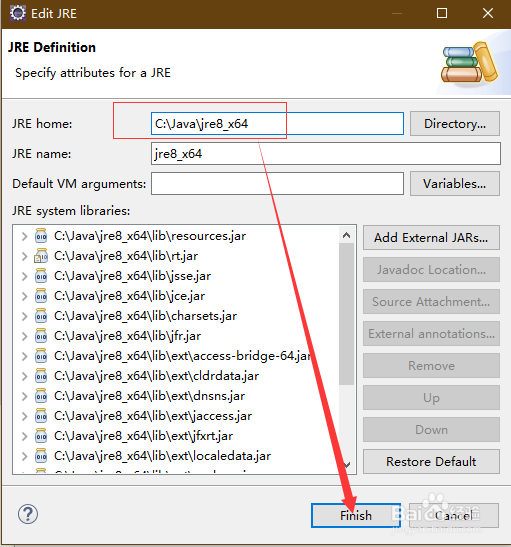Click the Eclipse icon in title bar
The image size is (511, 547).
pos(17,13)
